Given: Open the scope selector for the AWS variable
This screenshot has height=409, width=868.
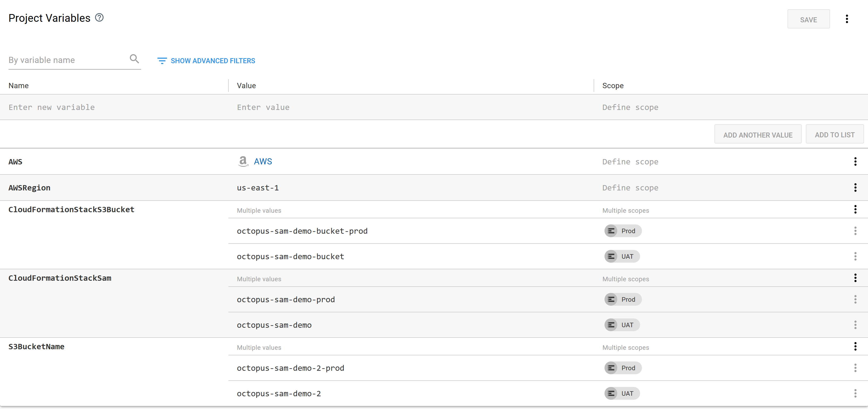Looking at the screenshot, I should click(x=630, y=162).
